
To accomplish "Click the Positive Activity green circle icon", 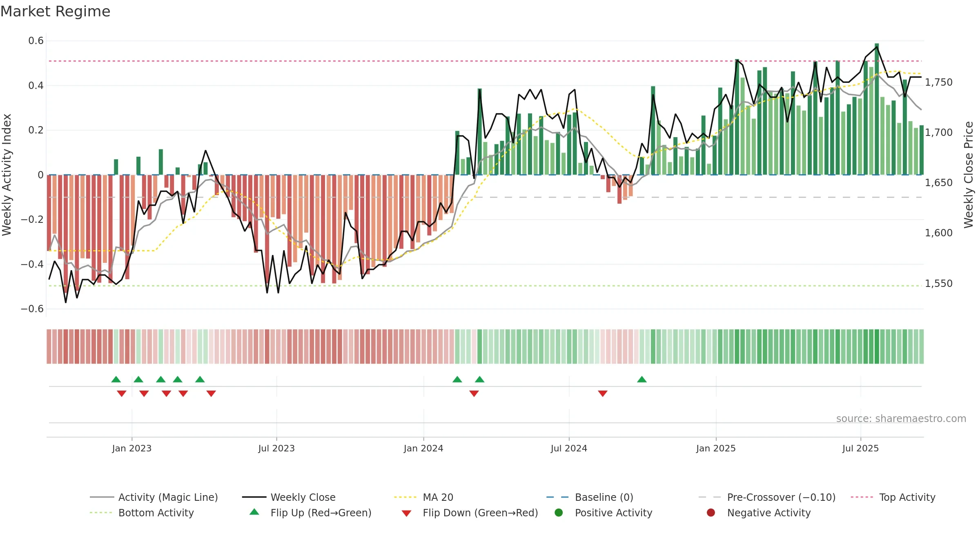I will tap(559, 513).
